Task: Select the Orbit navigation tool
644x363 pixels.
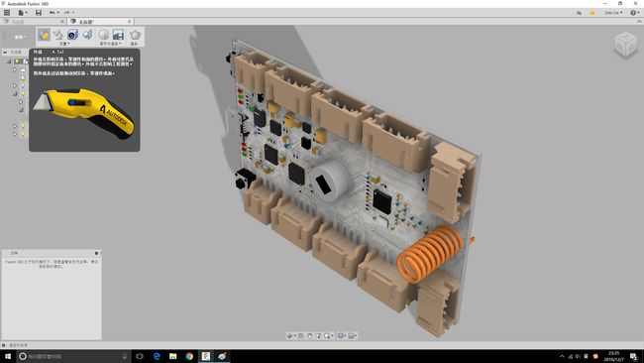Action: (x=290, y=336)
